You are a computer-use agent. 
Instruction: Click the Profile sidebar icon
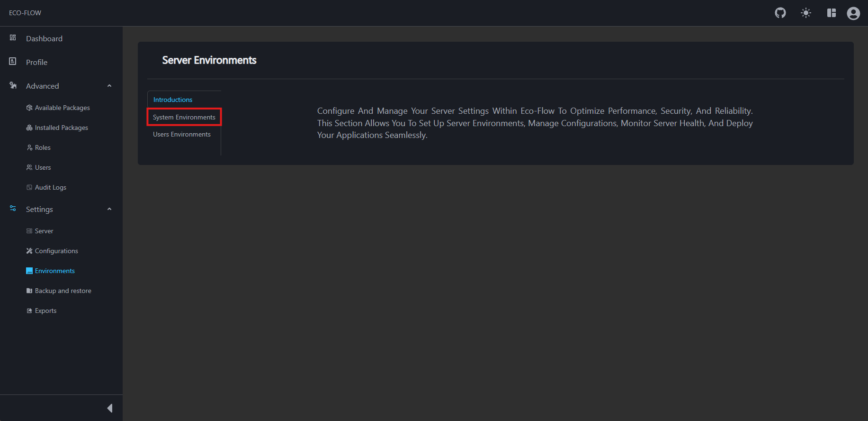pyautogui.click(x=13, y=61)
